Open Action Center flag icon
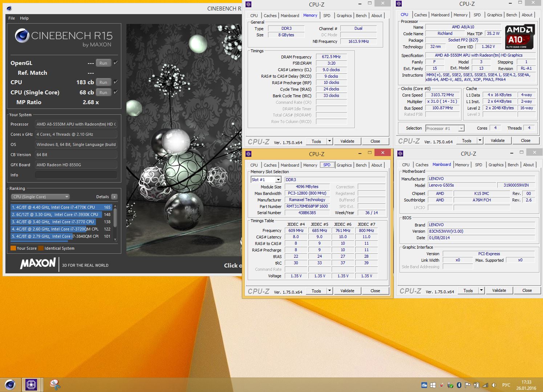Screen dimensions: 543x392 468,385
